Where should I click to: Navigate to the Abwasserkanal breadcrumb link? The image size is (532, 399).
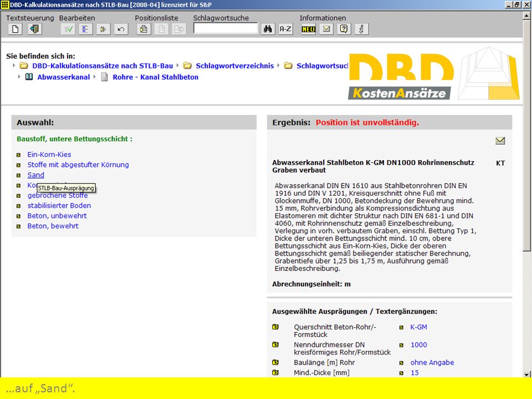point(63,77)
